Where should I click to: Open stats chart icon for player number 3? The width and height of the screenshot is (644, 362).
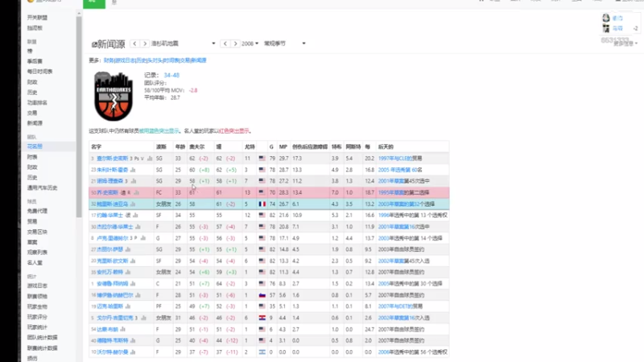[150, 158]
